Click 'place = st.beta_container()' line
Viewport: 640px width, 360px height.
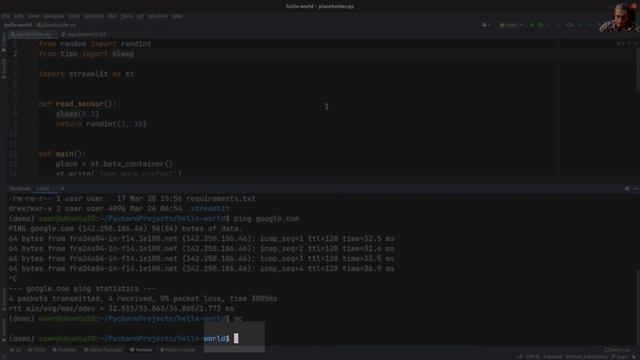(114, 164)
